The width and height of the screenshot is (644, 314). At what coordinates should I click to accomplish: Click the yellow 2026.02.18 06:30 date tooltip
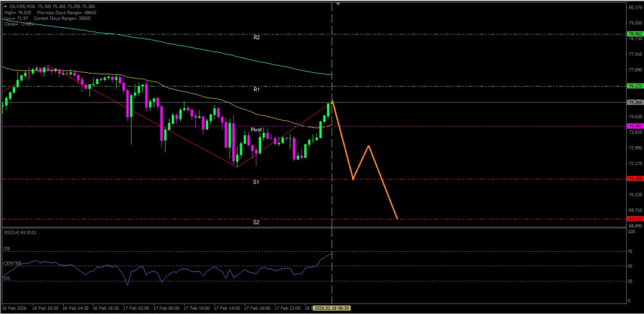[x=332, y=308]
